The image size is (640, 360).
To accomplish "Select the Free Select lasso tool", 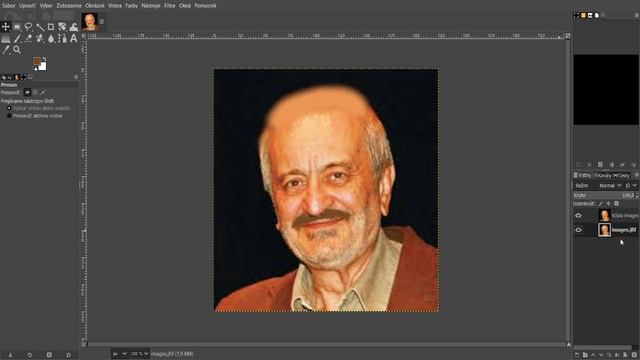I will coord(29,27).
